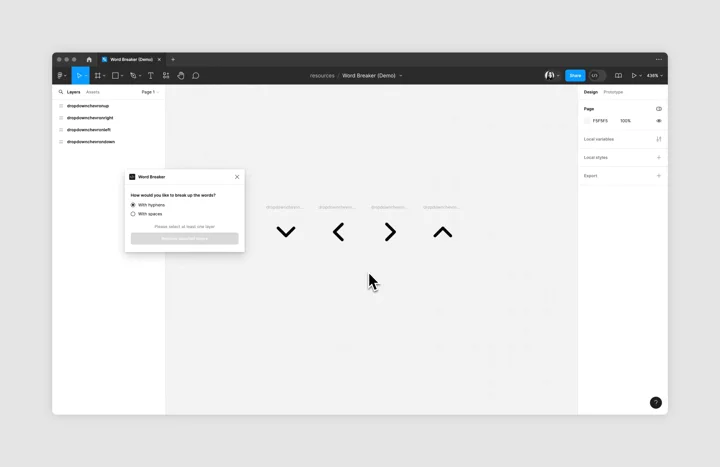Select the Comment tool
Image resolution: width=720 pixels, height=467 pixels.
[x=196, y=76]
